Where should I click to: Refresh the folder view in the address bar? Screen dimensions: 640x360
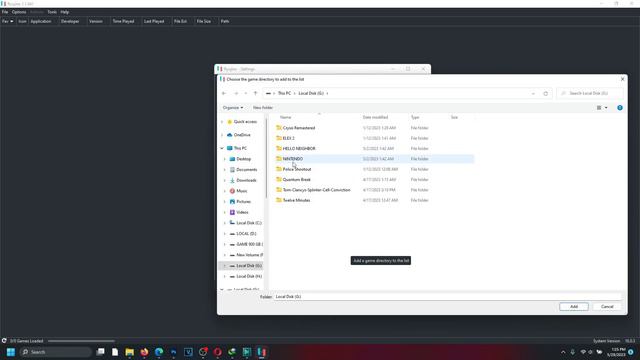[x=546, y=93]
